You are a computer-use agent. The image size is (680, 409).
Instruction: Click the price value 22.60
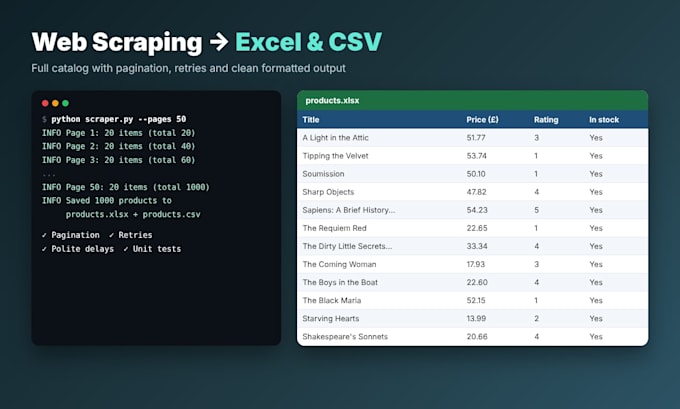(x=477, y=282)
